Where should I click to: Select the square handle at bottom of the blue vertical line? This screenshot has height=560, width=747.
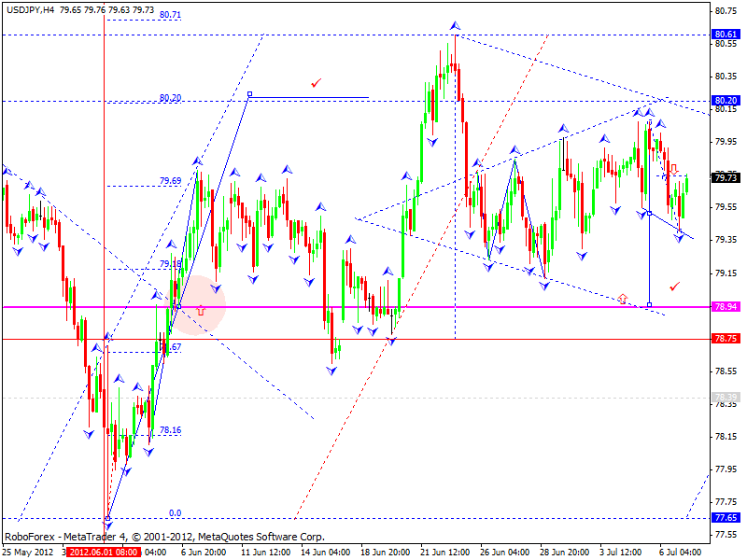click(x=649, y=305)
